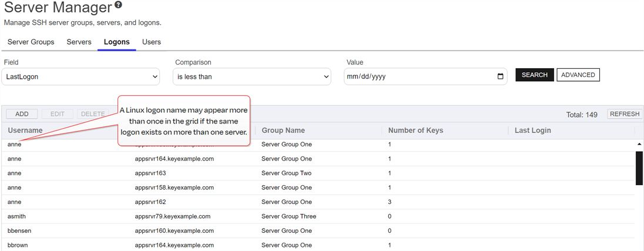Select the bbensen row on appsrvr160
Image resolution: width=644 pixels, height=251 pixels.
21,231
